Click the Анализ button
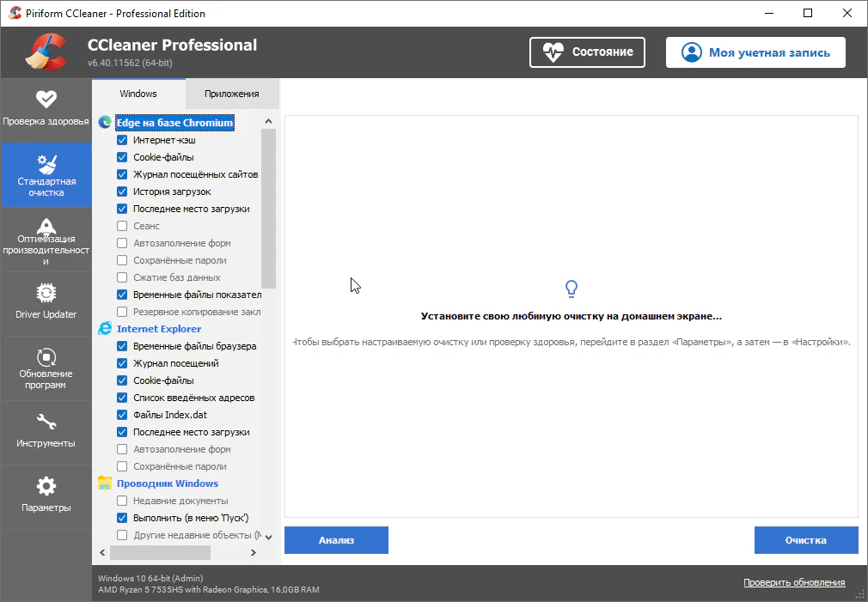The image size is (868, 602). (x=336, y=540)
